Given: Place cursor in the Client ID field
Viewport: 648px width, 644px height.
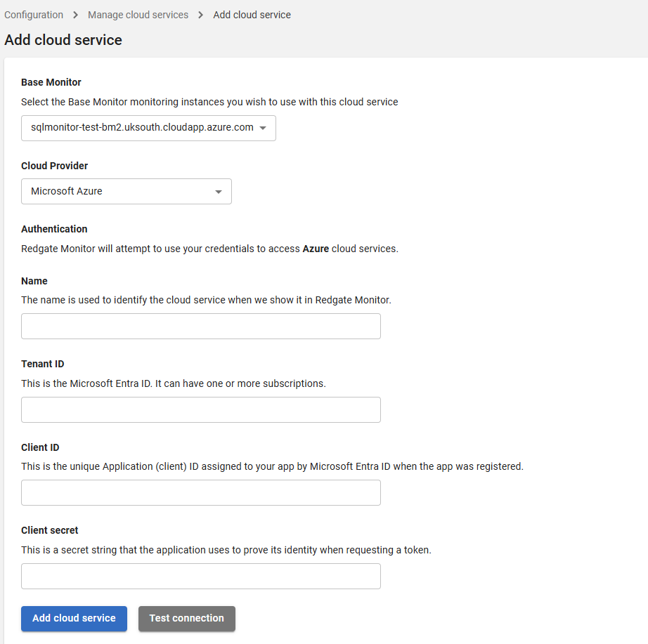Looking at the screenshot, I should 200,492.
